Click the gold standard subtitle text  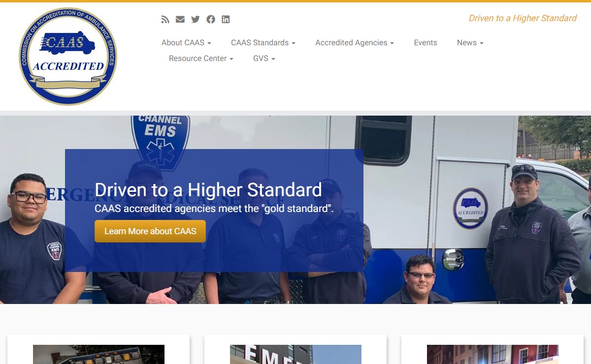tap(214, 209)
